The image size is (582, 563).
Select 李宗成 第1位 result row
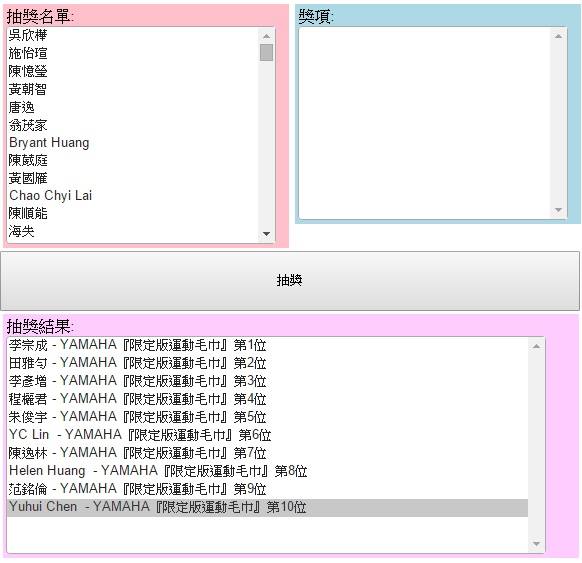[268, 345]
